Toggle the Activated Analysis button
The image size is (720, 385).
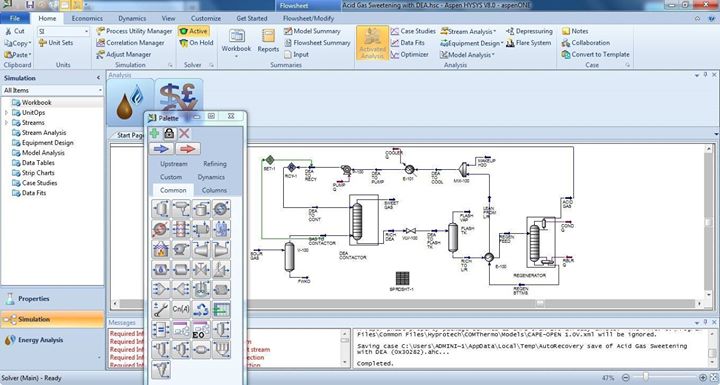click(372, 43)
